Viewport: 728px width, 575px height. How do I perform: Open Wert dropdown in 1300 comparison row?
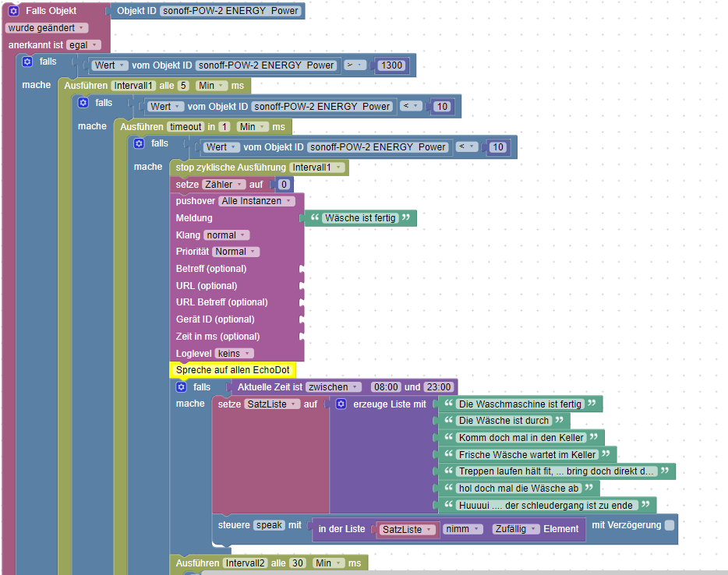[x=110, y=65]
